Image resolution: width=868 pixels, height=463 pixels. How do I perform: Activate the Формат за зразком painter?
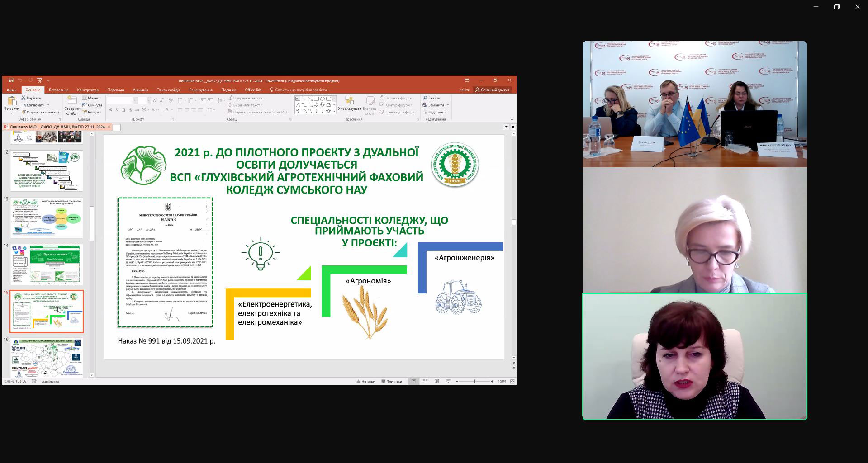tap(40, 112)
